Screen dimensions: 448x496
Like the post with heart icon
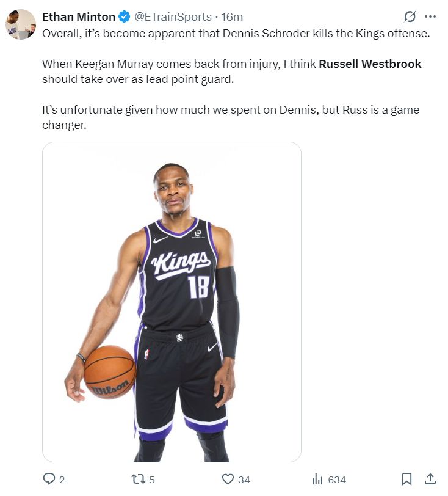point(228,480)
